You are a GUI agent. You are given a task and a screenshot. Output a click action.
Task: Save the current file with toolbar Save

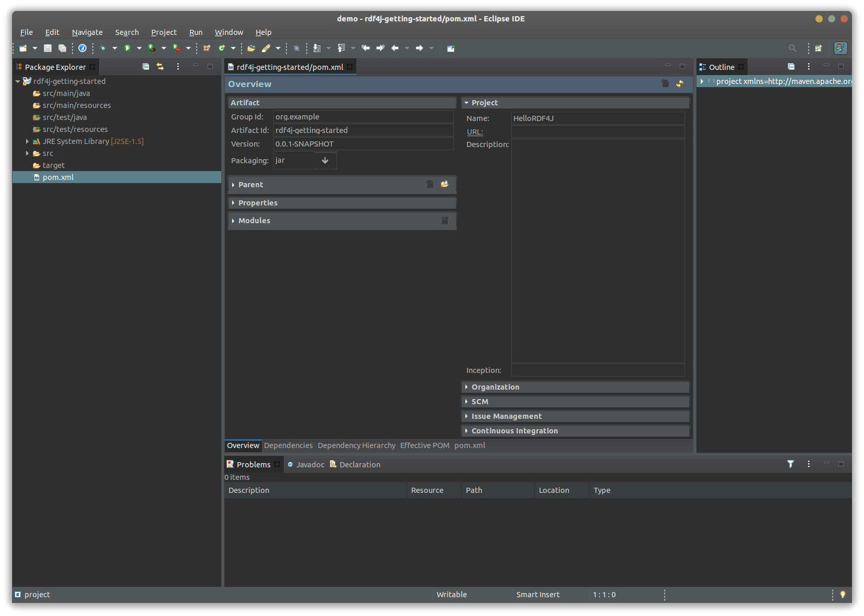click(x=47, y=49)
